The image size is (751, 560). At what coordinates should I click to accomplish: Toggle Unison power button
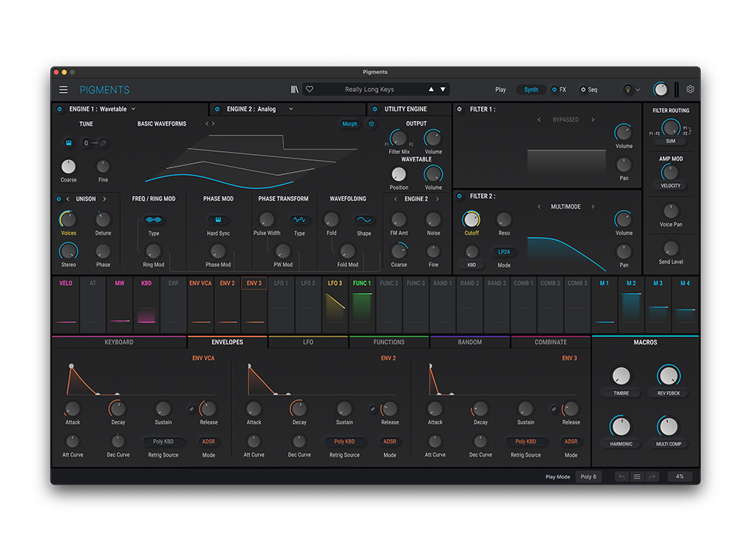pos(59,199)
